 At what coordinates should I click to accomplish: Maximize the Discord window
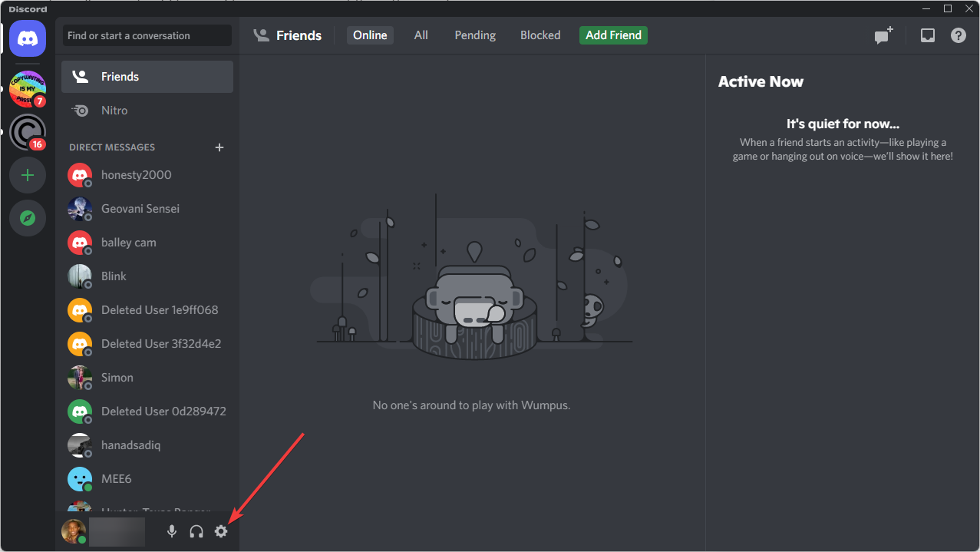tap(948, 8)
